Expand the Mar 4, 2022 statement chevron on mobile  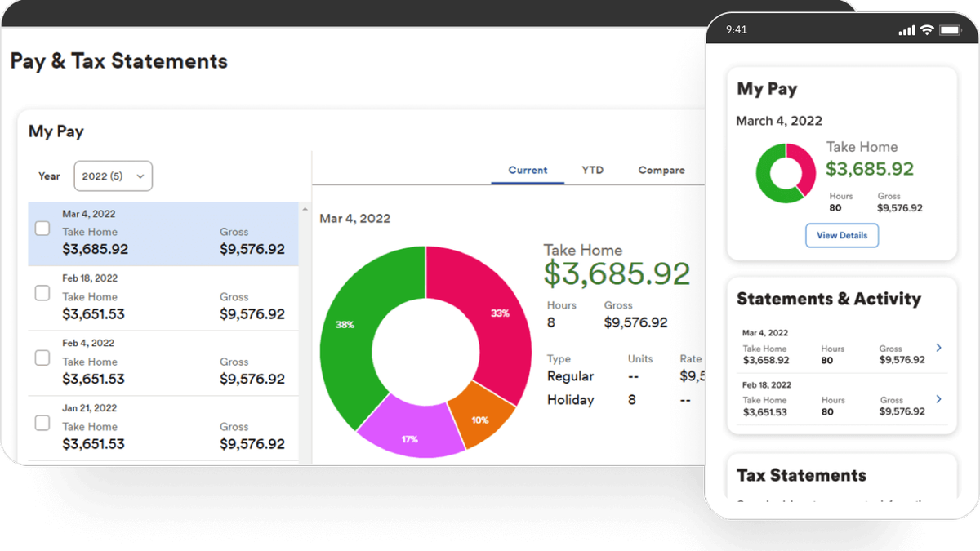(x=938, y=346)
